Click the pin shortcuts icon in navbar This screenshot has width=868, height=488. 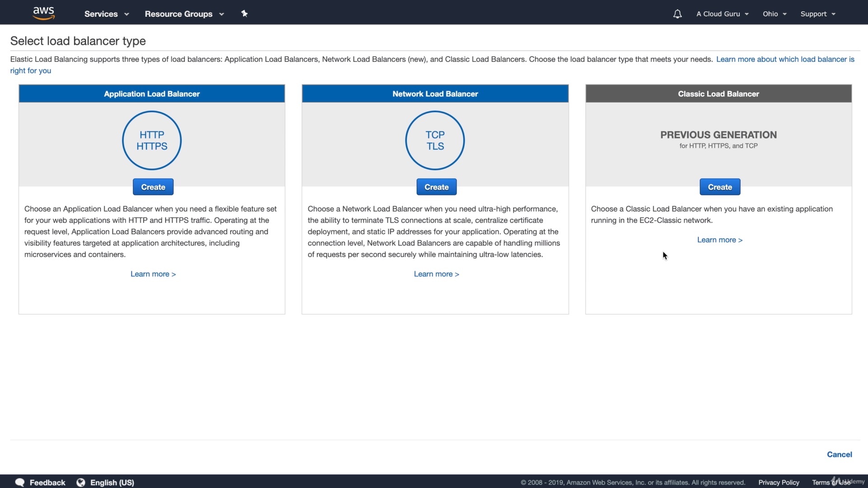244,14
